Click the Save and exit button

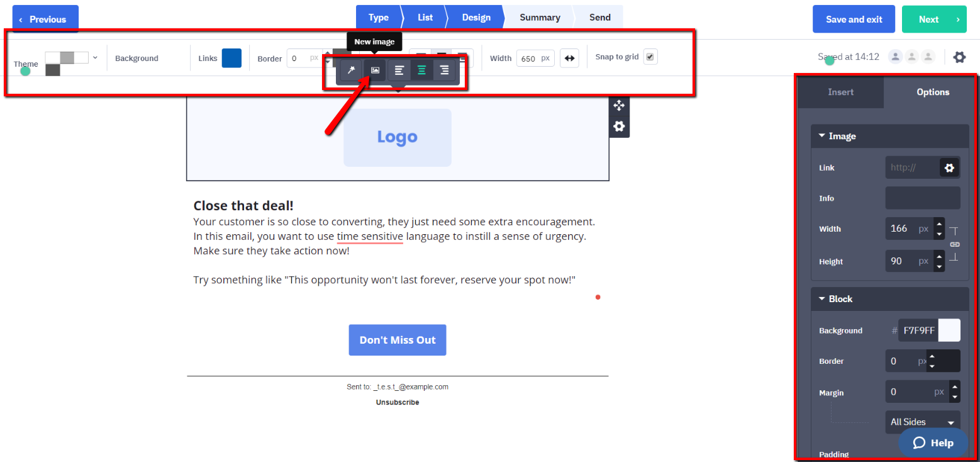pyautogui.click(x=854, y=19)
